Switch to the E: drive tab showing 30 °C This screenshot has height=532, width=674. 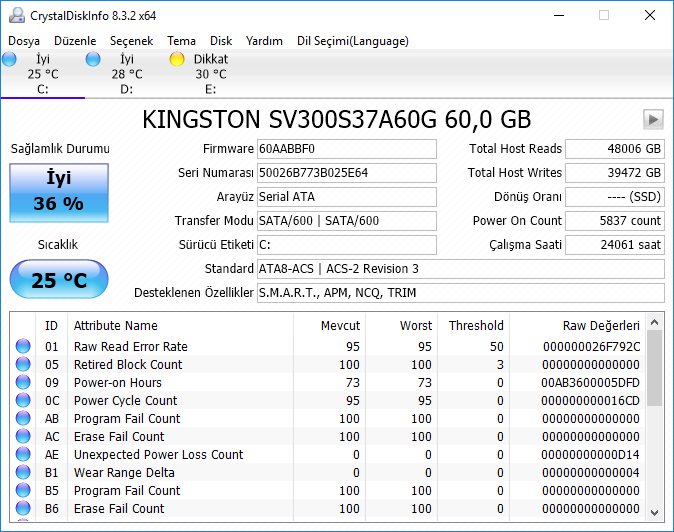(x=211, y=74)
